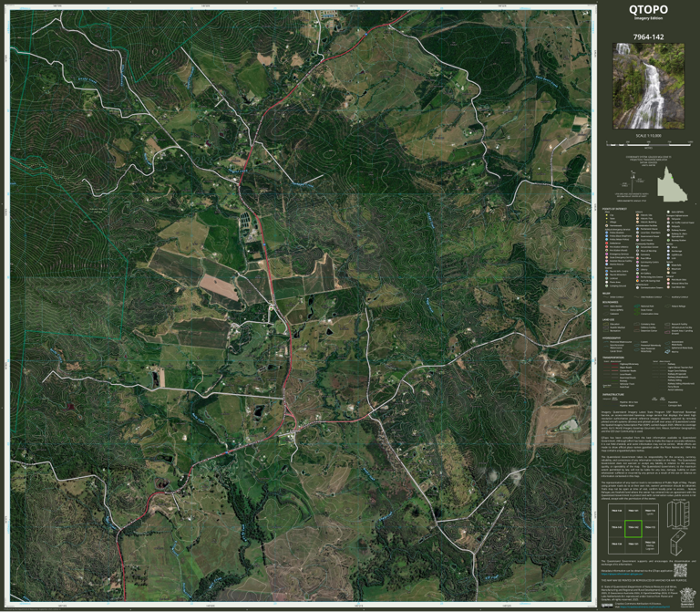The height and width of the screenshot is (612, 700).
Task: Click the Camping Ground legend symbol
Action: (607, 285)
